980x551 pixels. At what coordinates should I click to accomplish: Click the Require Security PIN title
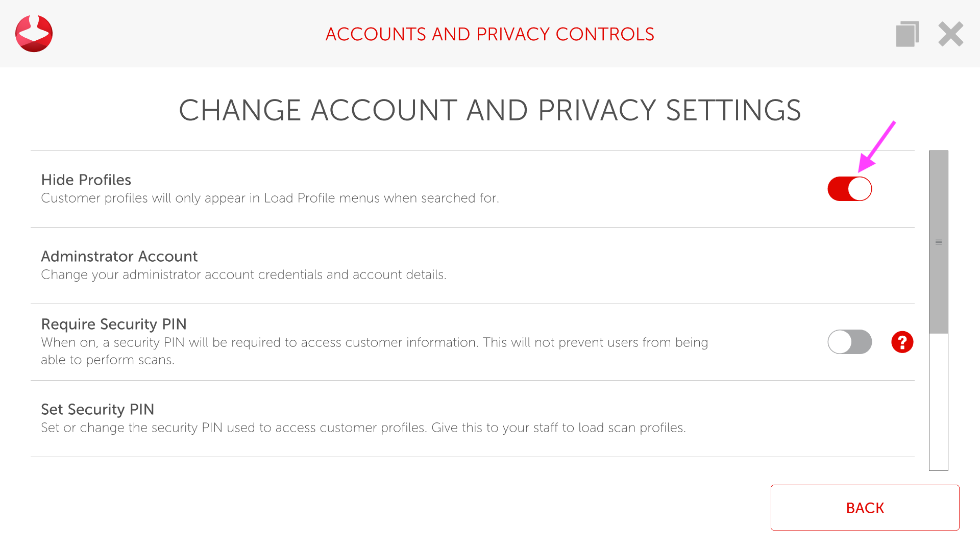[x=113, y=324]
